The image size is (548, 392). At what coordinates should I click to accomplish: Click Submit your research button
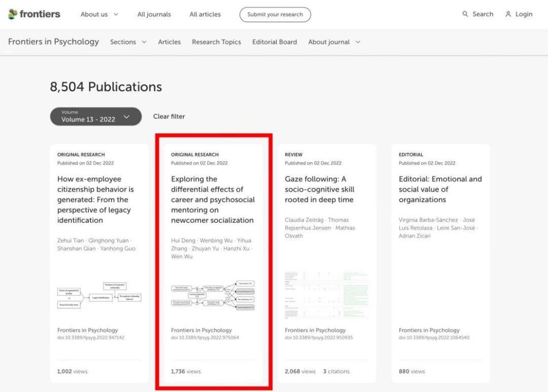[x=275, y=15]
